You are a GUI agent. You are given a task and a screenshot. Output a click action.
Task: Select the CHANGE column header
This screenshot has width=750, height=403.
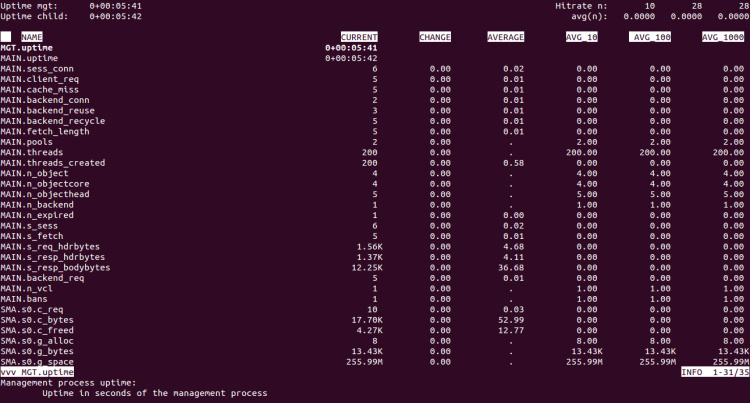tap(435, 37)
